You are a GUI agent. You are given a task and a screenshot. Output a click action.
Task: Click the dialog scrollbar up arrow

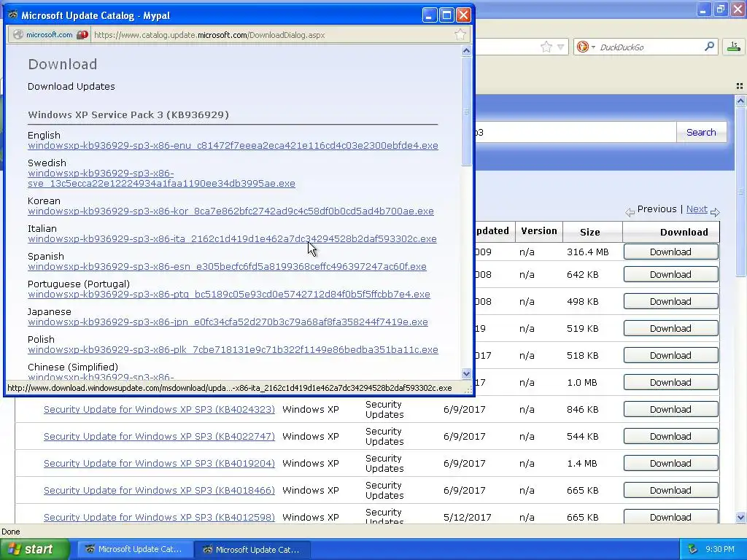pos(466,50)
